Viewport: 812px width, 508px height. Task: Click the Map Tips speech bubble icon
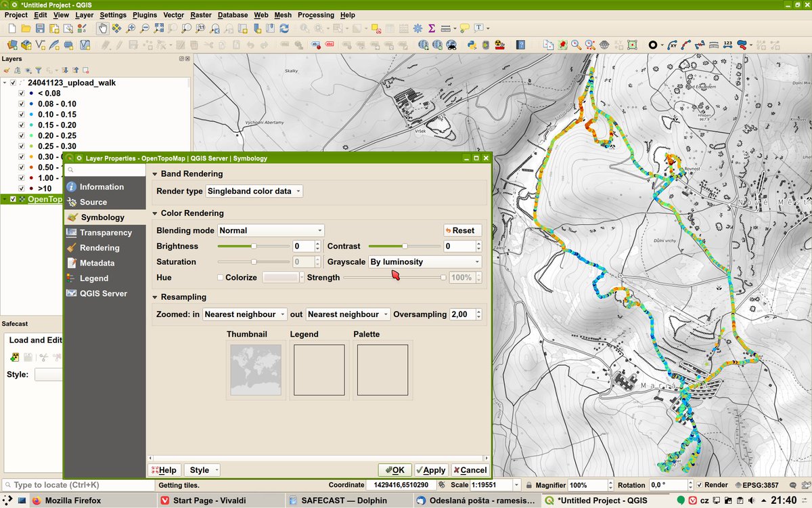click(x=464, y=28)
